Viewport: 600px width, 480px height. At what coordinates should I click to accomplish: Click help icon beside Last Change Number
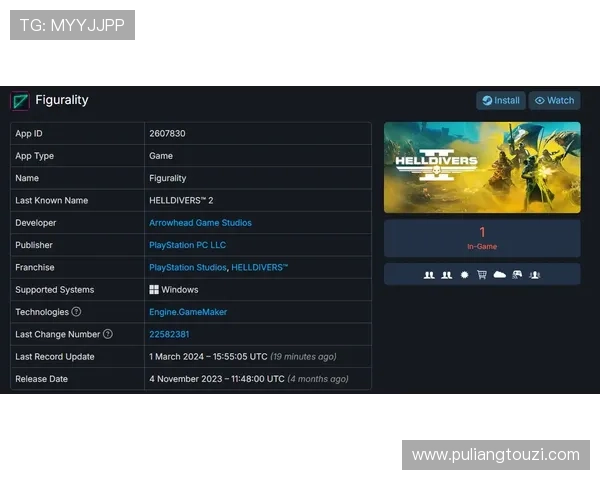[x=108, y=334]
